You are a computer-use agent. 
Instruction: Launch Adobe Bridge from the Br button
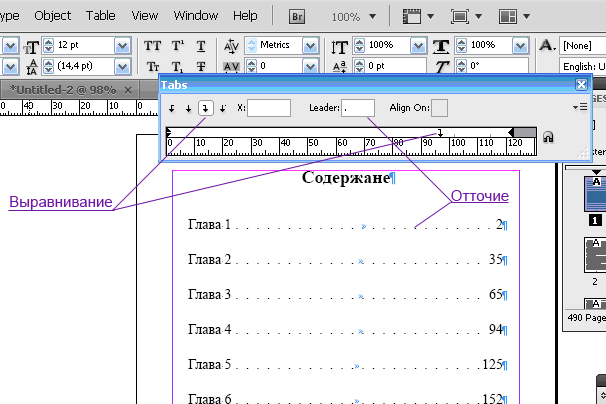pos(298,17)
